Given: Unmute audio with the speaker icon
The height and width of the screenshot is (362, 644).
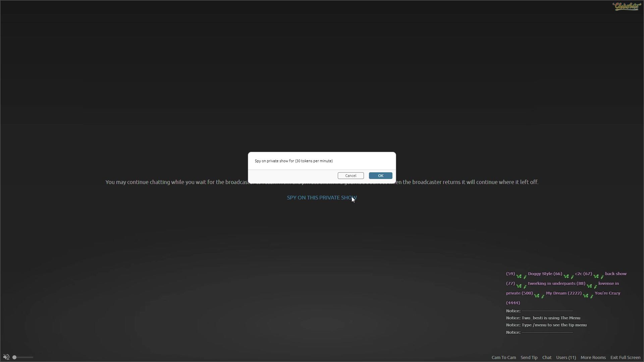Looking at the screenshot, I should tap(6, 357).
